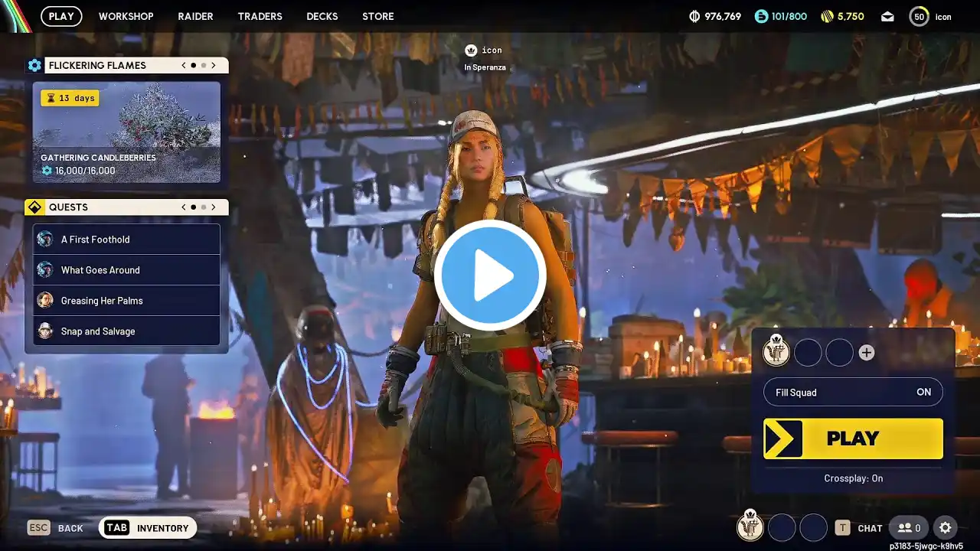Click the video play overlay button
980x551 pixels.
[x=490, y=275]
